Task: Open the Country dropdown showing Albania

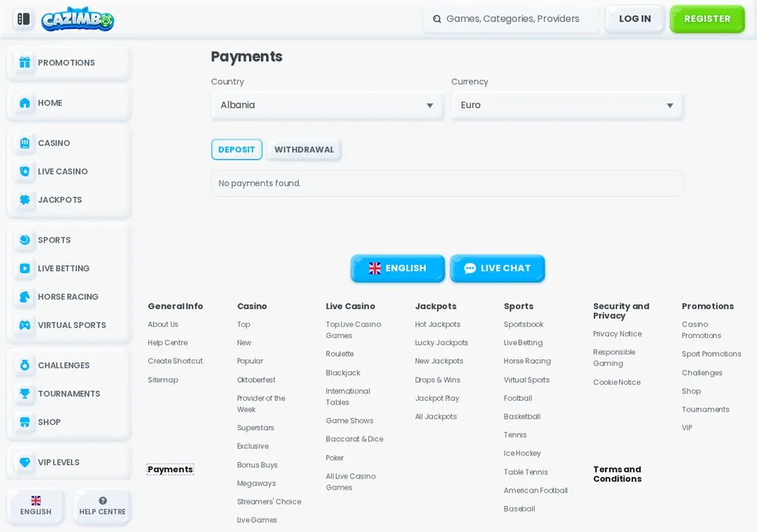Action: 326,106
